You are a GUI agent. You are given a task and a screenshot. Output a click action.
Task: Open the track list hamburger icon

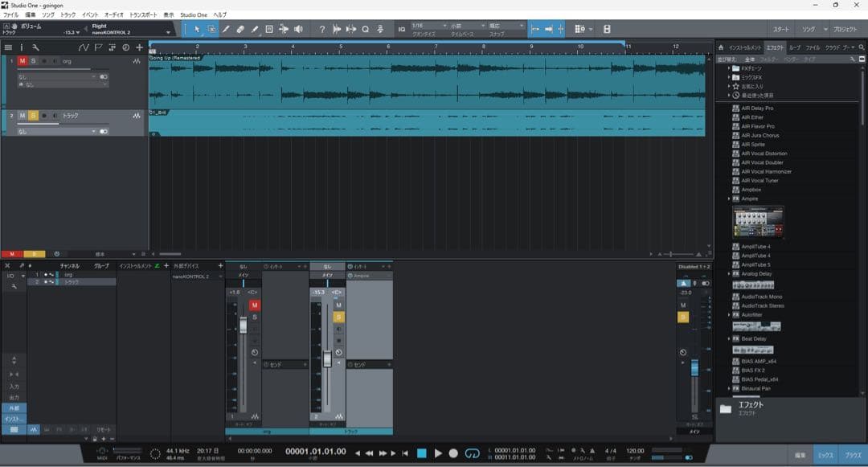(x=8, y=47)
